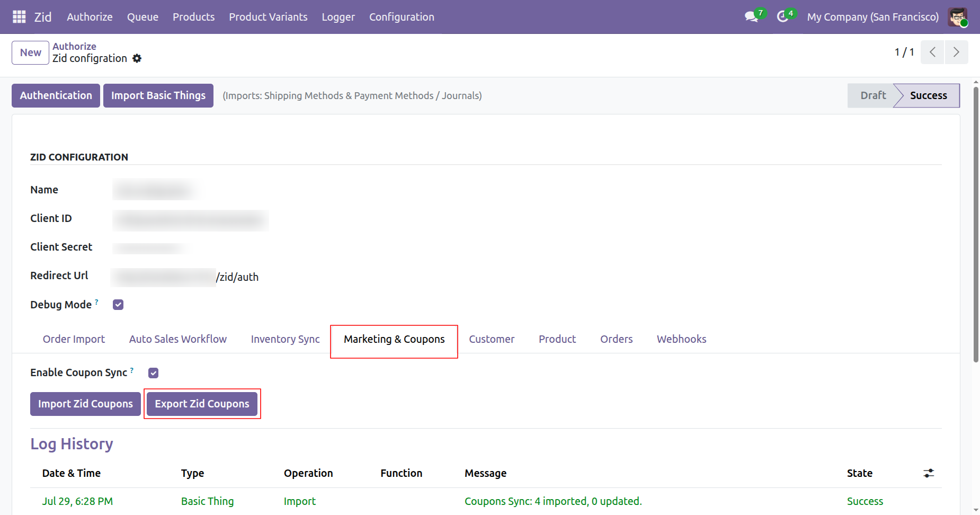Screen dimensions: 980x515
Task: Open the gear actions menu beside Zid configration
Action: point(137,58)
